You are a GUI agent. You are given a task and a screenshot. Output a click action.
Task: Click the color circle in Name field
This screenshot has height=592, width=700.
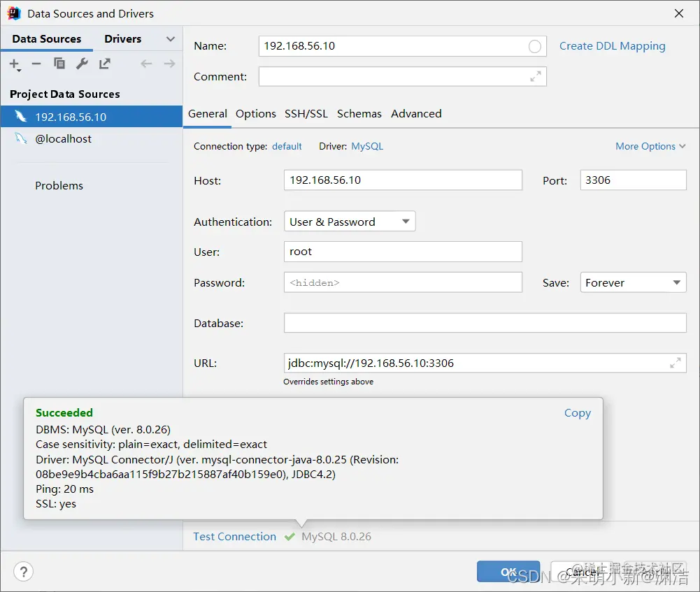pyautogui.click(x=535, y=46)
